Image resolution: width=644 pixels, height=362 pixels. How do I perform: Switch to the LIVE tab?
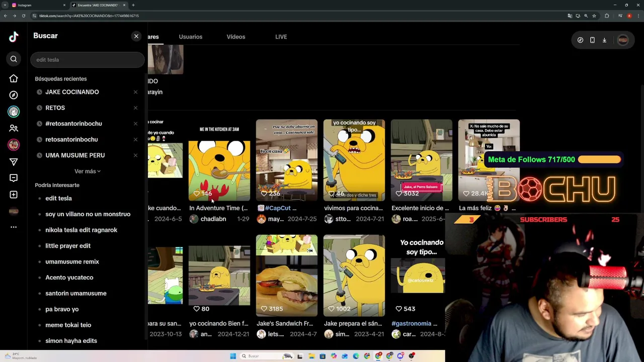[x=281, y=37]
